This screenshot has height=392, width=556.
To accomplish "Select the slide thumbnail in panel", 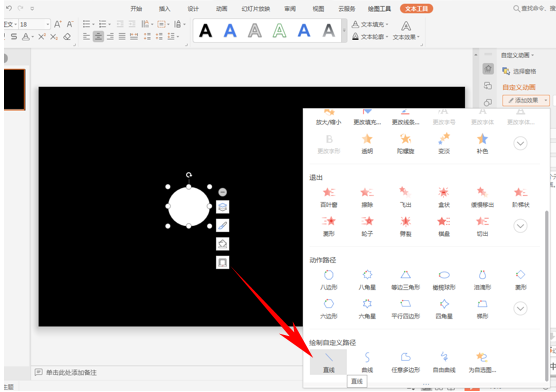I will [14, 89].
